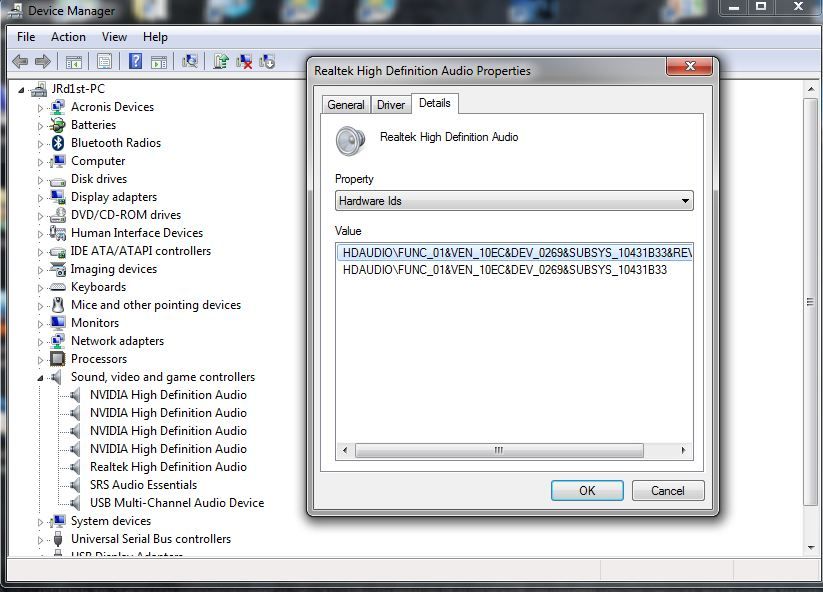
Task: Click the Network adapters icon
Action: click(57, 341)
